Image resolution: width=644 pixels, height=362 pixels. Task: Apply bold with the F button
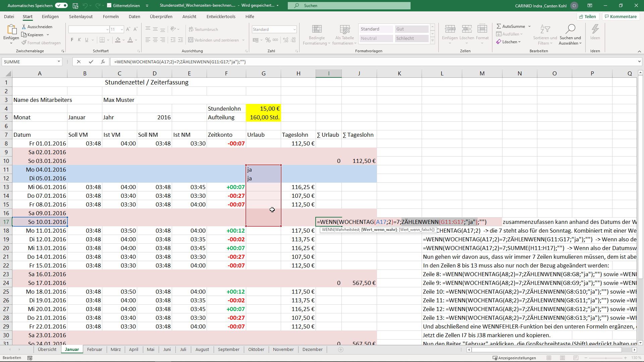(x=72, y=40)
